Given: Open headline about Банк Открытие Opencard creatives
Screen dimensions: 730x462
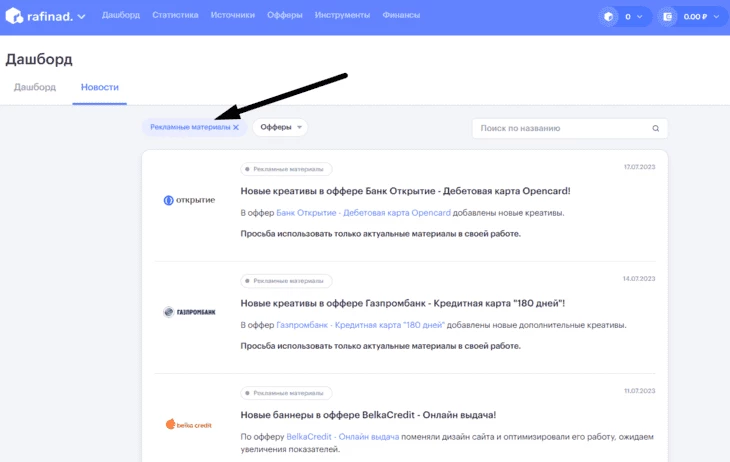Looking at the screenshot, I should [x=405, y=191].
